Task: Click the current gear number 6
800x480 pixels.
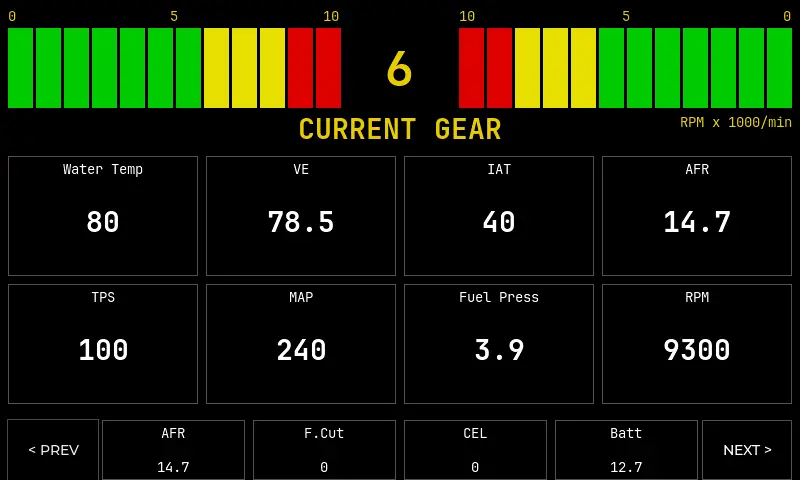Action: pos(399,68)
